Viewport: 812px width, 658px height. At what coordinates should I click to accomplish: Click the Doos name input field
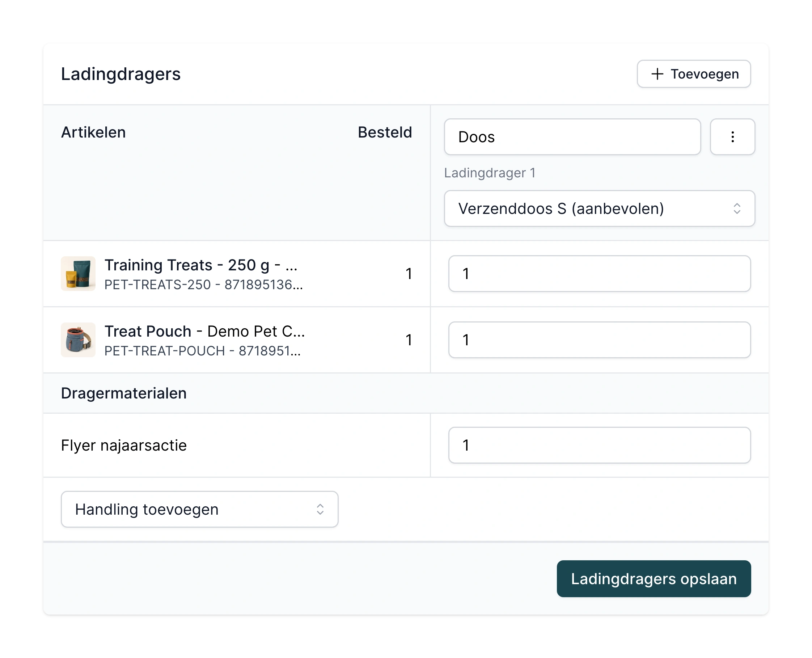coord(572,137)
